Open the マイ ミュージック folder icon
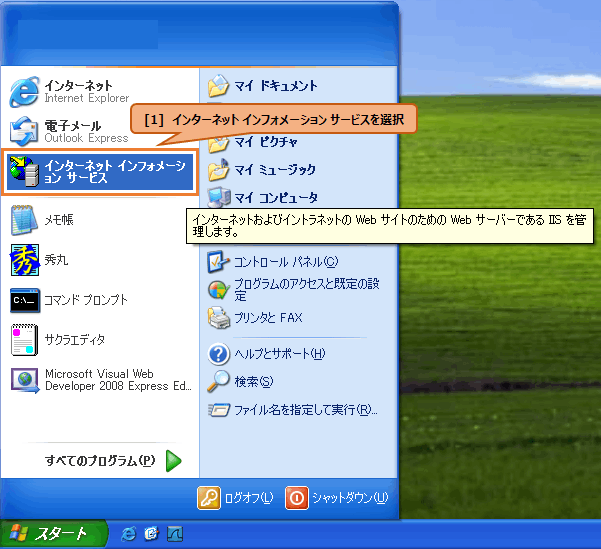The width and height of the screenshot is (601, 549). [218, 169]
